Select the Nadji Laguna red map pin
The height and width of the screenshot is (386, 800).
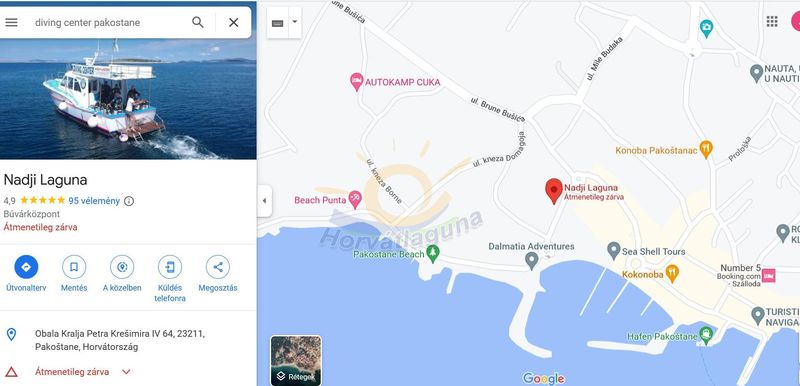click(x=554, y=192)
